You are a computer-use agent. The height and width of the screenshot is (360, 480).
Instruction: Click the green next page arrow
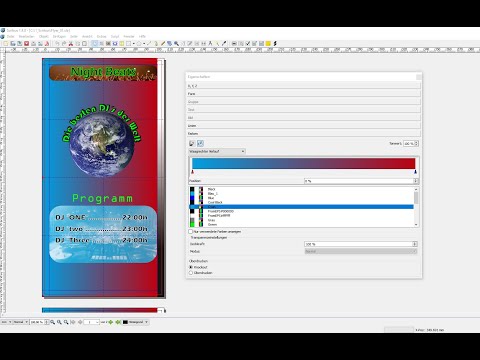click(x=110, y=322)
